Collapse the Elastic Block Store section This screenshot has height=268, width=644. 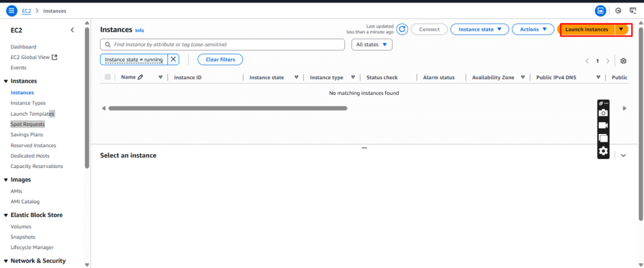click(x=6, y=215)
